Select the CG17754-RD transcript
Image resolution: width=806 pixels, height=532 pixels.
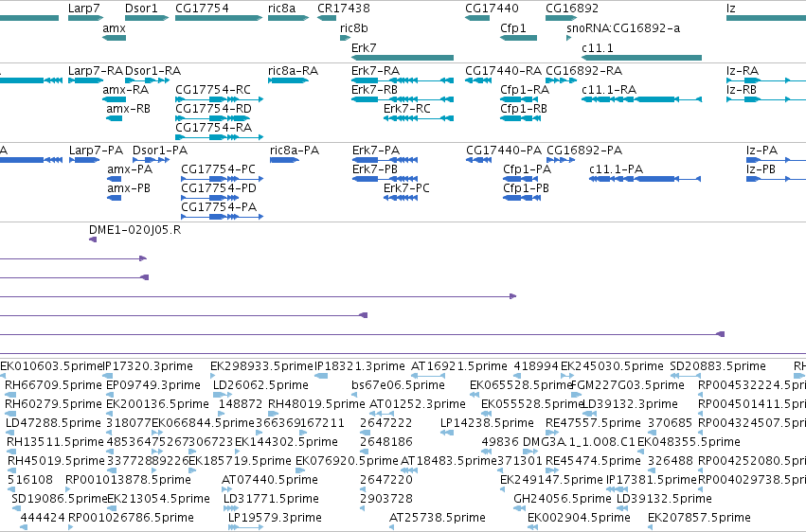[x=212, y=118]
